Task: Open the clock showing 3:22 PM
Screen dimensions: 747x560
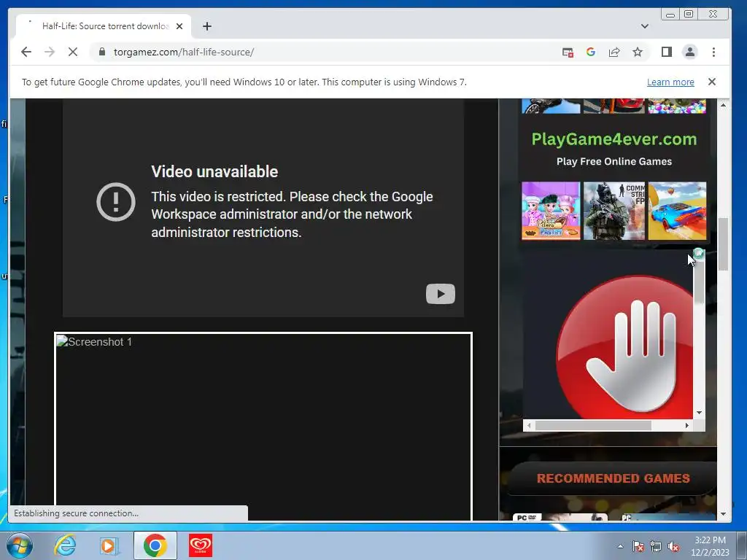Action: click(710, 546)
